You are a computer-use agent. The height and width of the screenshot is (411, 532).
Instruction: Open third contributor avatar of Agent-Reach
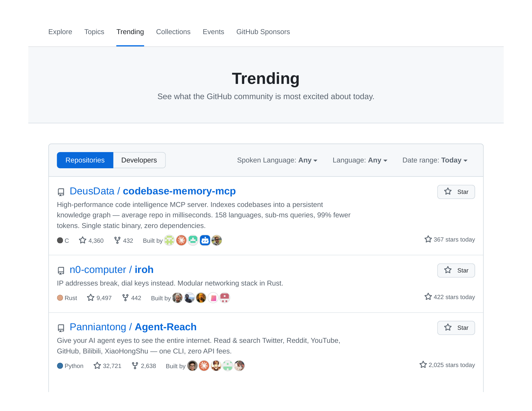coord(216,366)
